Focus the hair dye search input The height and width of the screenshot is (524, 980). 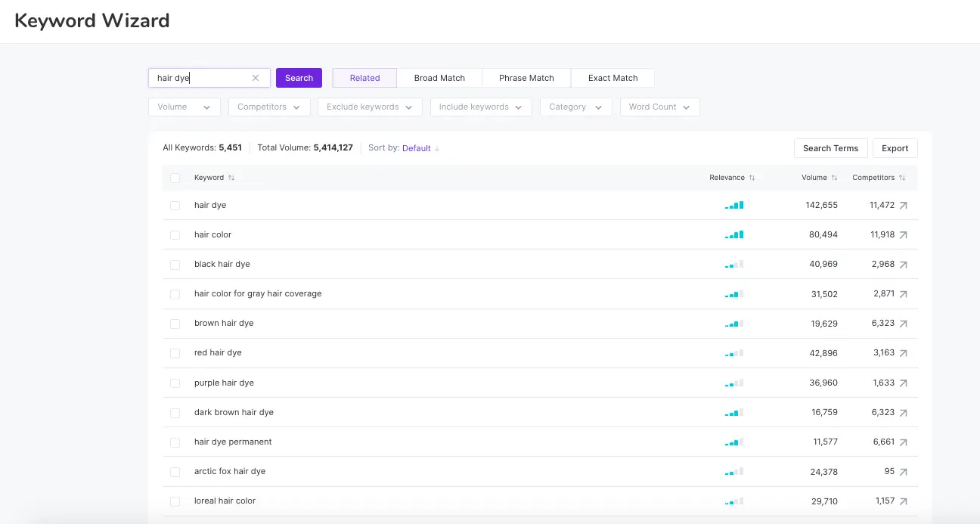200,78
